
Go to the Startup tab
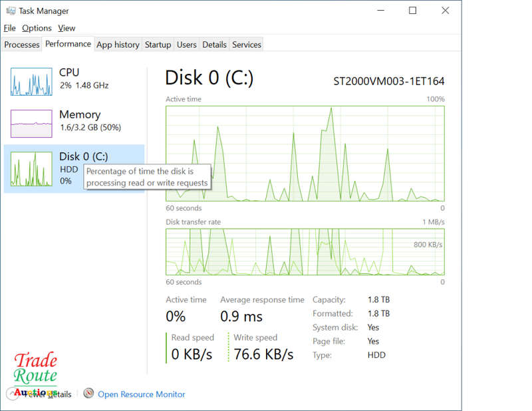pos(158,45)
